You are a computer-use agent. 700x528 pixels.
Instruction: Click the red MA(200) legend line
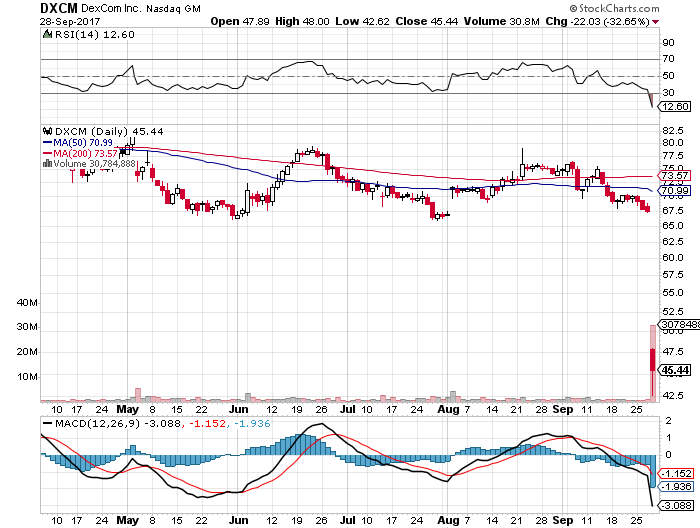(x=46, y=153)
